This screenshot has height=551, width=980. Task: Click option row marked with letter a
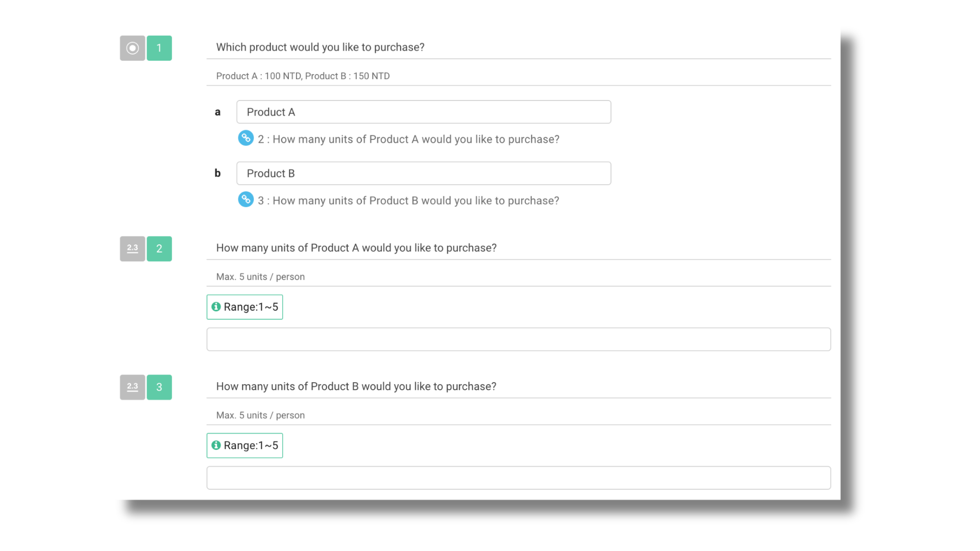(x=218, y=112)
